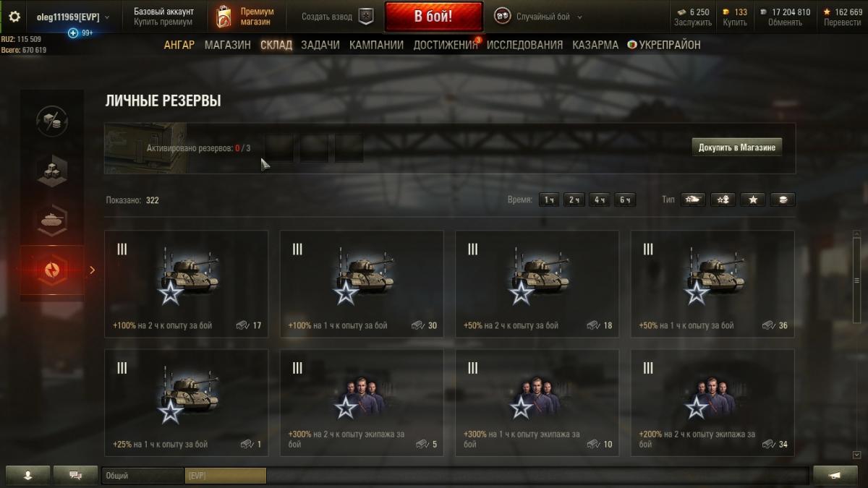Click the Докупить в Магазине button
The image size is (868, 488).
point(737,147)
